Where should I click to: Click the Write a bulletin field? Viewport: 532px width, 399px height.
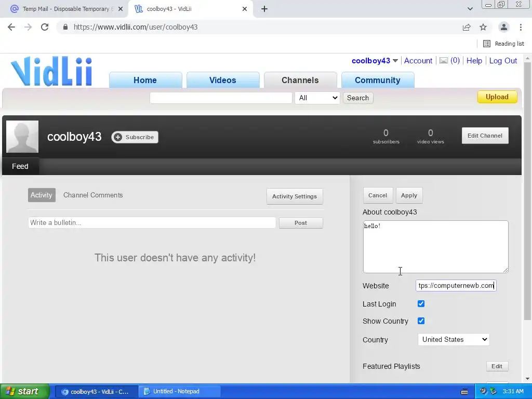(152, 222)
